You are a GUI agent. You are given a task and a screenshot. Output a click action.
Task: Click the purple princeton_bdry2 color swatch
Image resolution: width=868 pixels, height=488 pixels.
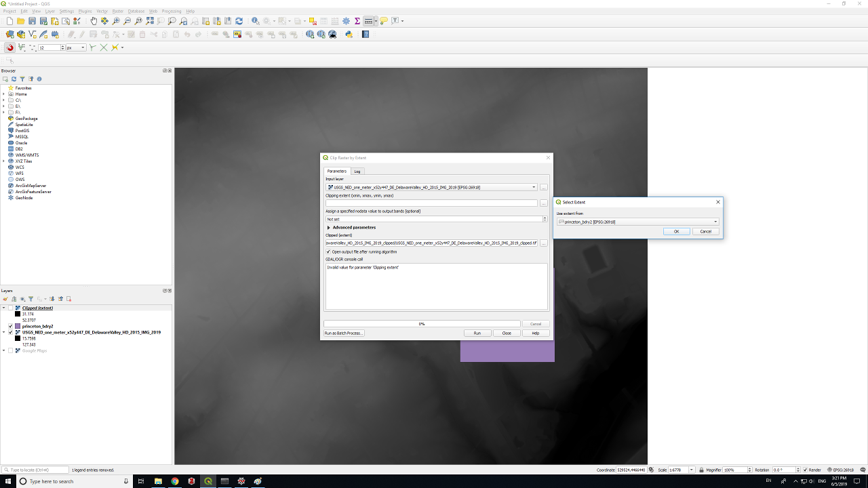(x=18, y=326)
